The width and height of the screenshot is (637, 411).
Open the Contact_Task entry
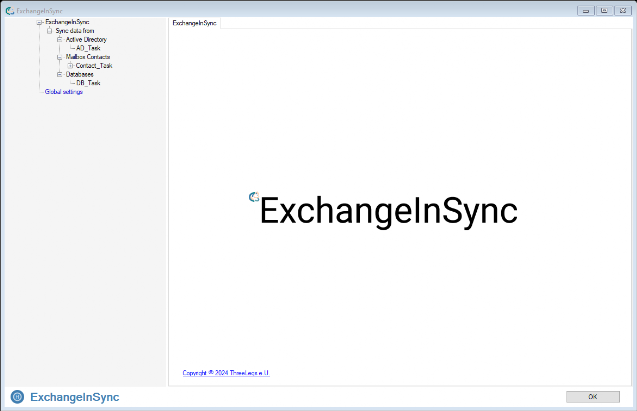(x=94, y=65)
